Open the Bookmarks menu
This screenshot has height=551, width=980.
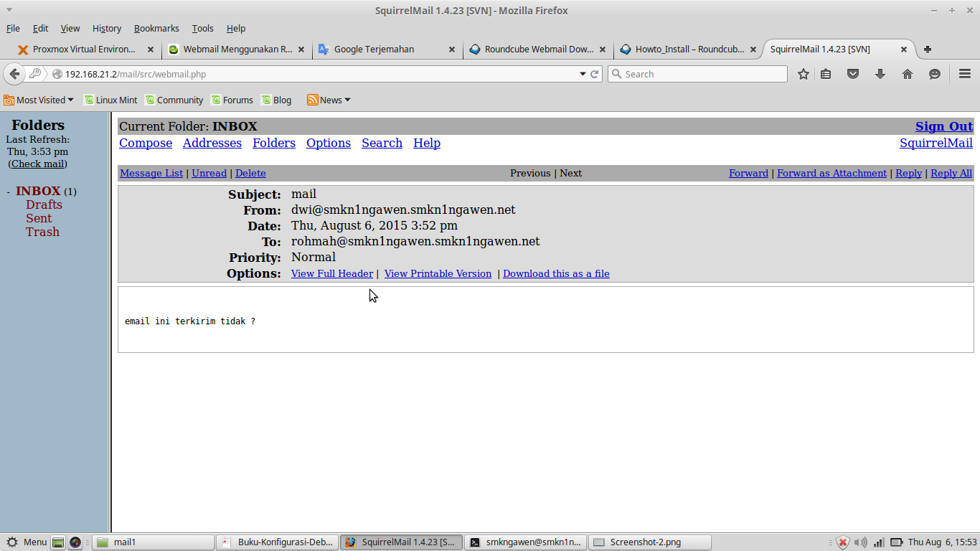156,28
